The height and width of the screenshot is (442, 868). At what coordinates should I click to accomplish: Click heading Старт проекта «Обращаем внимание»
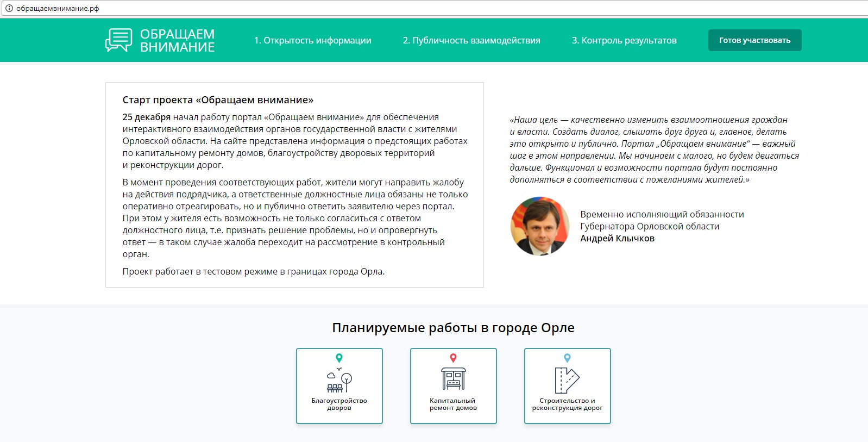coord(218,100)
